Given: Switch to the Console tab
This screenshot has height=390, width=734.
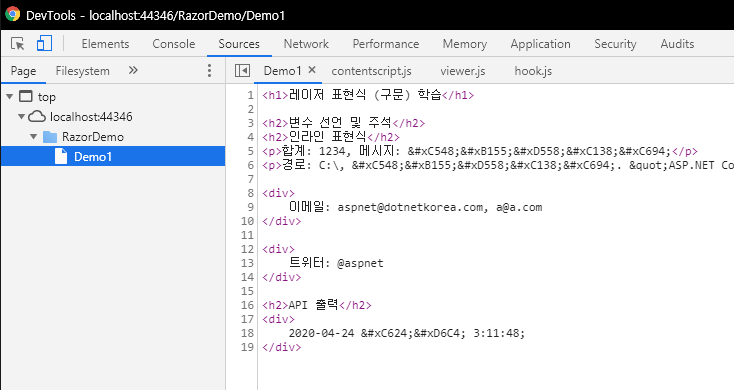Looking at the screenshot, I should (x=174, y=44).
